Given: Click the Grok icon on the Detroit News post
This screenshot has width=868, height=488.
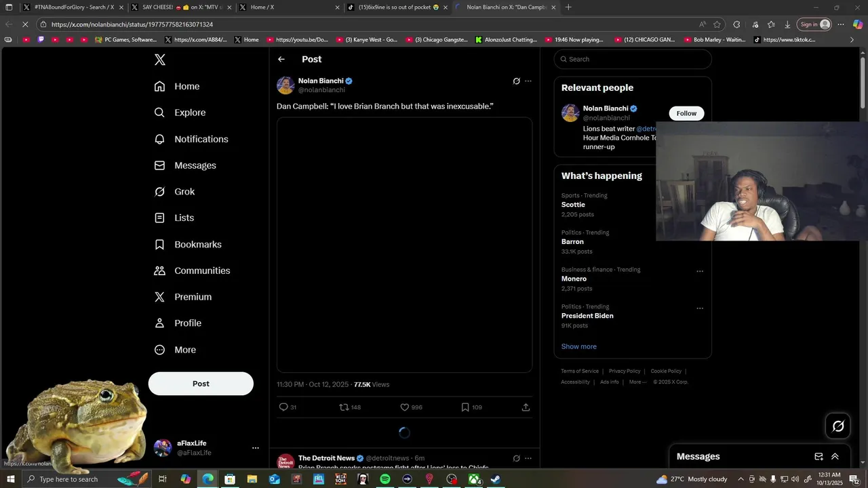Looking at the screenshot, I should point(516,459).
